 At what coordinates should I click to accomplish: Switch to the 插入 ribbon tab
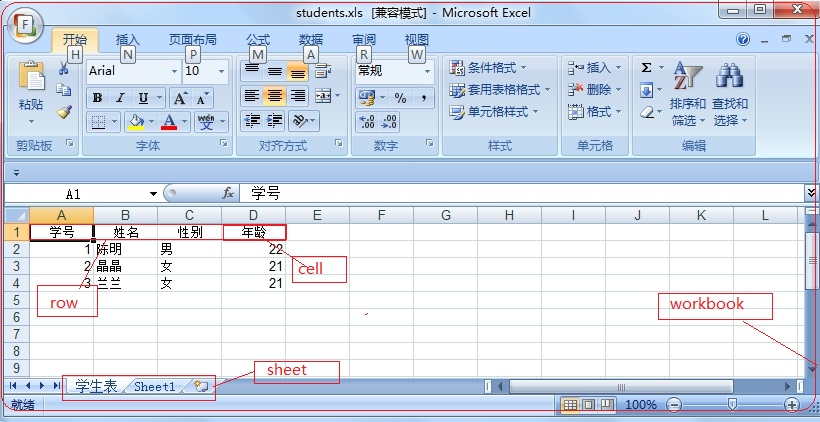point(128,40)
